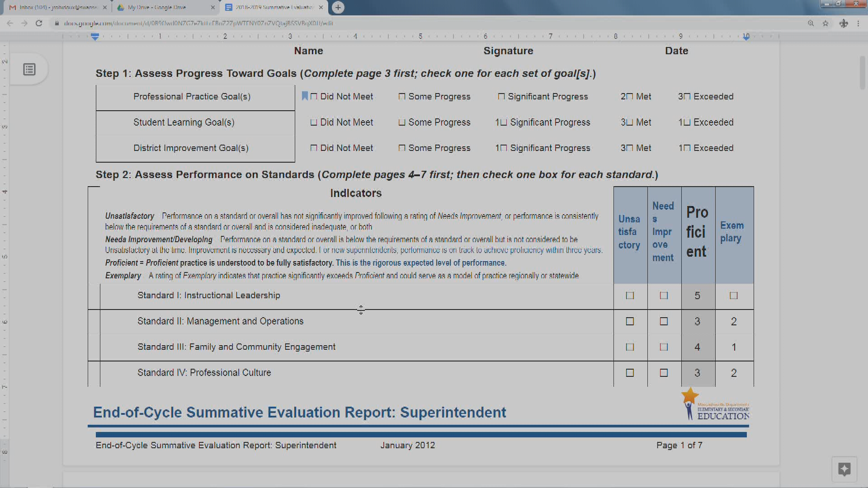Click the browser extension icon beside star

(x=844, y=23)
